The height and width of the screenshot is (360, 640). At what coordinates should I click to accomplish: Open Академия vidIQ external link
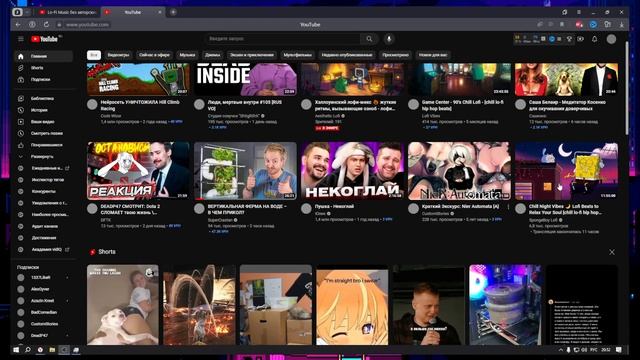pos(43,249)
